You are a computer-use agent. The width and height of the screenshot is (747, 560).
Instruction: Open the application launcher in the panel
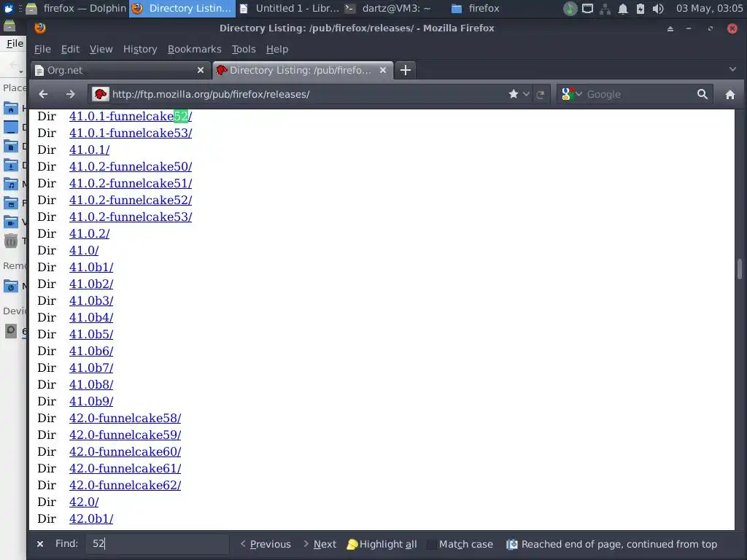tap(9, 8)
